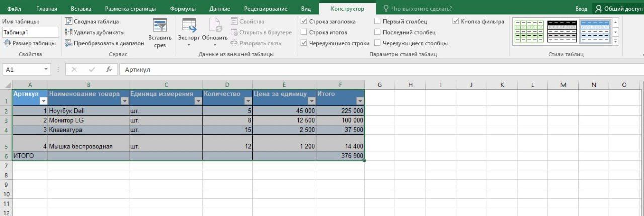Expand the Name Box dropdown arrow

click(x=46, y=69)
